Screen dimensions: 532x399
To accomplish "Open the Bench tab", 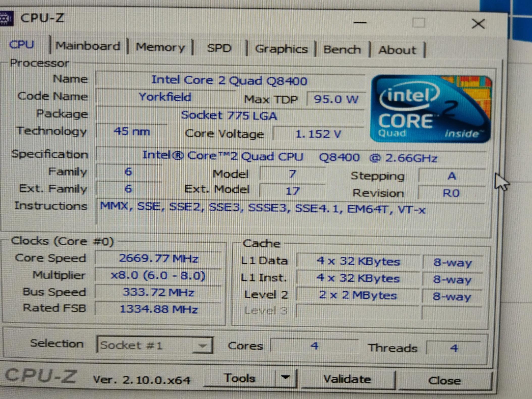I will [342, 49].
